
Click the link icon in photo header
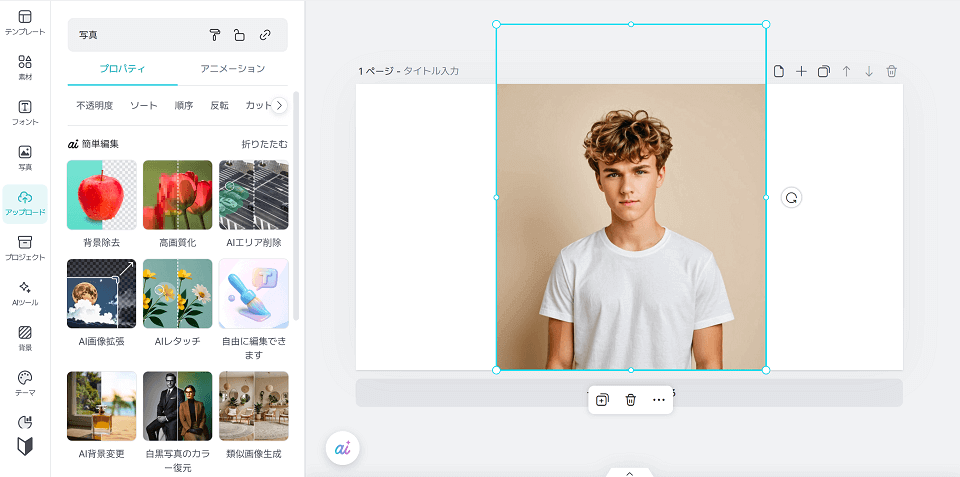click(x=265, y=35)
